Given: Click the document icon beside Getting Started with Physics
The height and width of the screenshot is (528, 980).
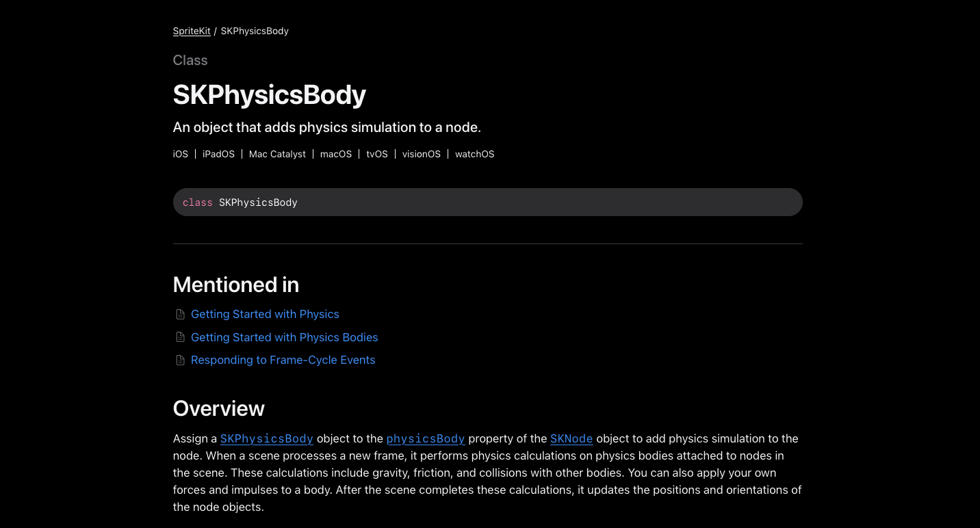Looking at the screenshot, I should point(181,315).
